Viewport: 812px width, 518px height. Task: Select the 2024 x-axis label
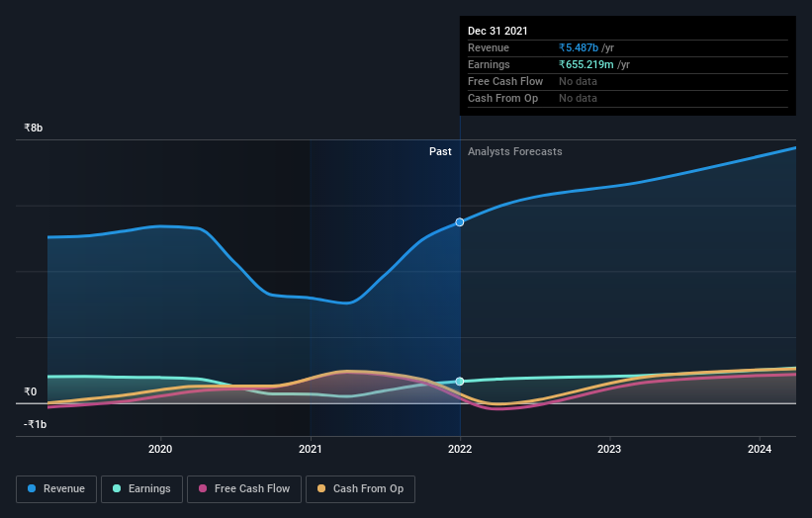point(760,449)
